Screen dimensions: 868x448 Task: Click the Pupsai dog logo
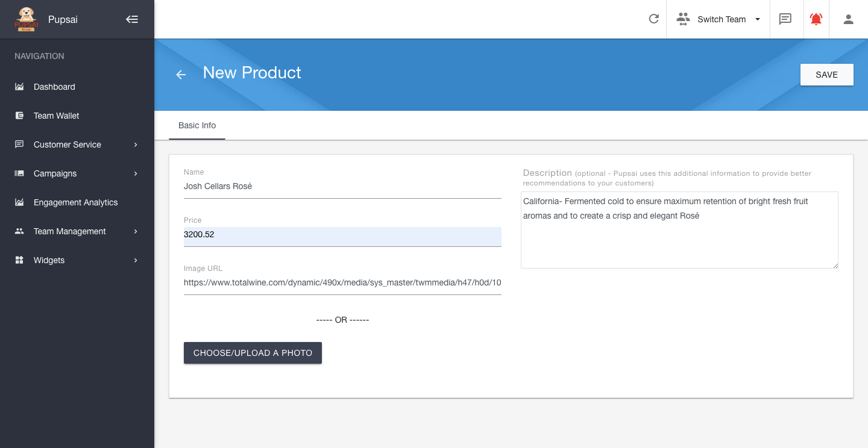pyautogui.click(x=26, y=19)
